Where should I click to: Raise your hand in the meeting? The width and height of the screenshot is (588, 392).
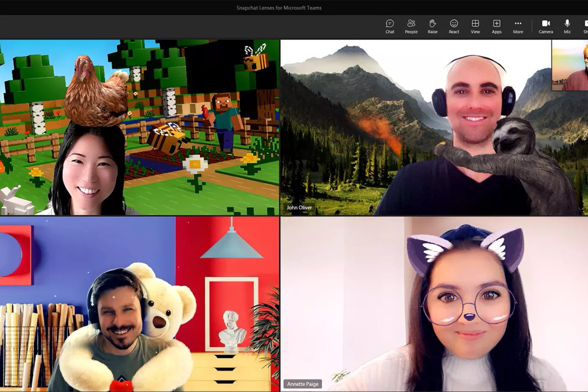[x=432, y=26]
